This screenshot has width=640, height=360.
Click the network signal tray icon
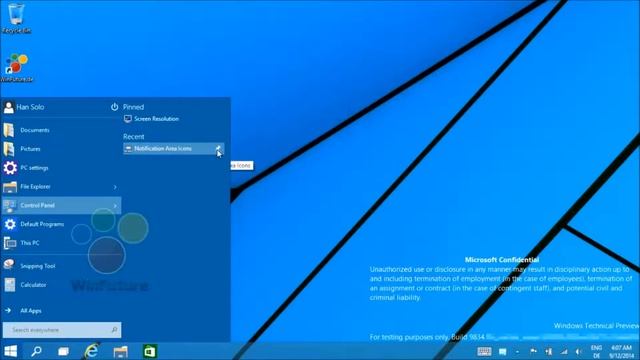tap(564, 351)
